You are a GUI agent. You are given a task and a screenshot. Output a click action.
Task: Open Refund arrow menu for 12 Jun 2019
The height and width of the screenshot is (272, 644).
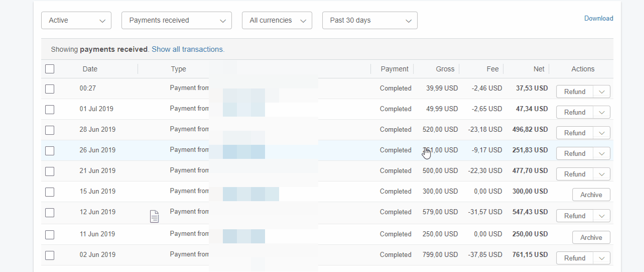coord(602,216)
